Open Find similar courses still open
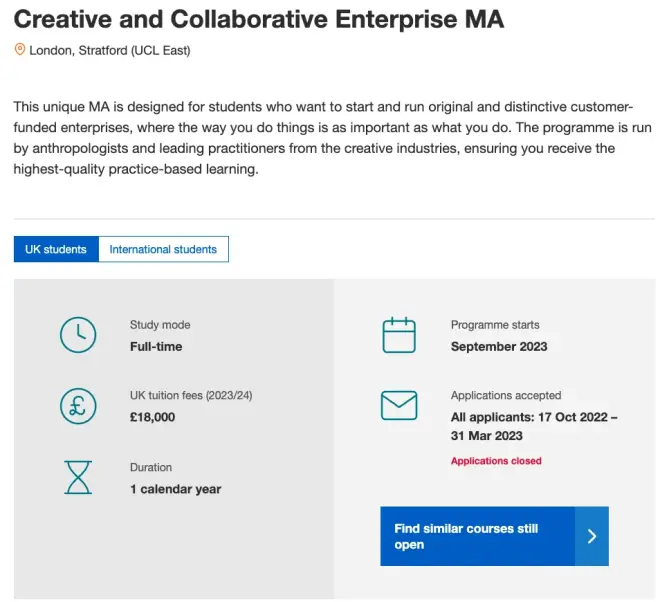The width and height of the screenshot is (660, 602). tap(476, 536)
